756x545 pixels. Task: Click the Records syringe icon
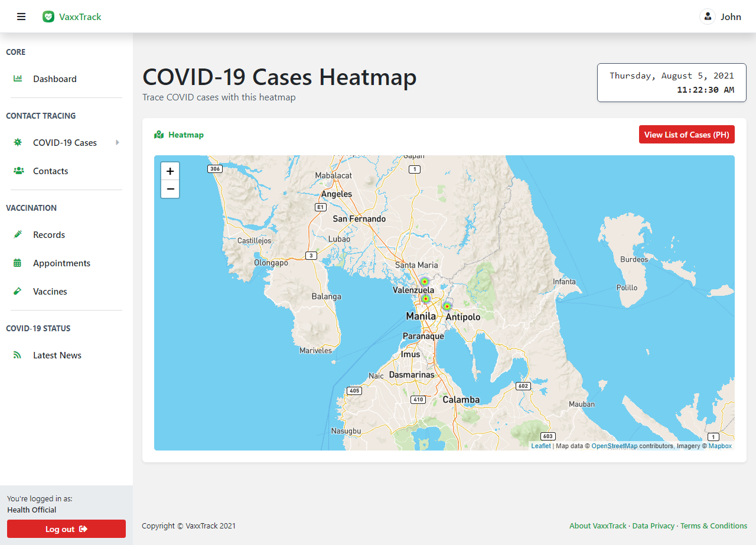[18, 234]
